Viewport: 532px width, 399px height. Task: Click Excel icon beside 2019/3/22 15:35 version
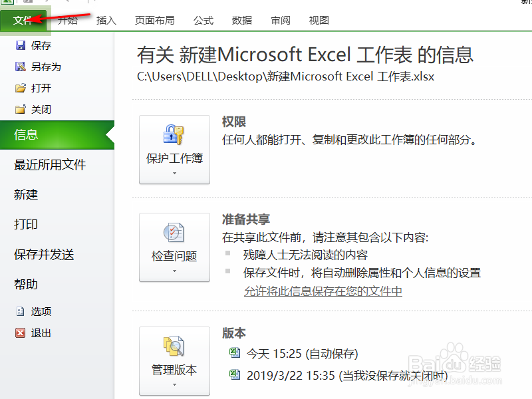235,374
